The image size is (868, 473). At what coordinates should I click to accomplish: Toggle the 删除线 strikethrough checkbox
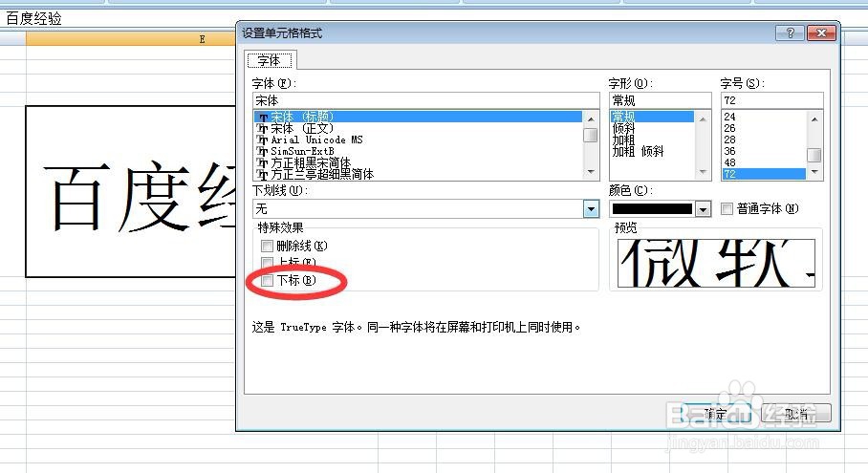point(267,246)
